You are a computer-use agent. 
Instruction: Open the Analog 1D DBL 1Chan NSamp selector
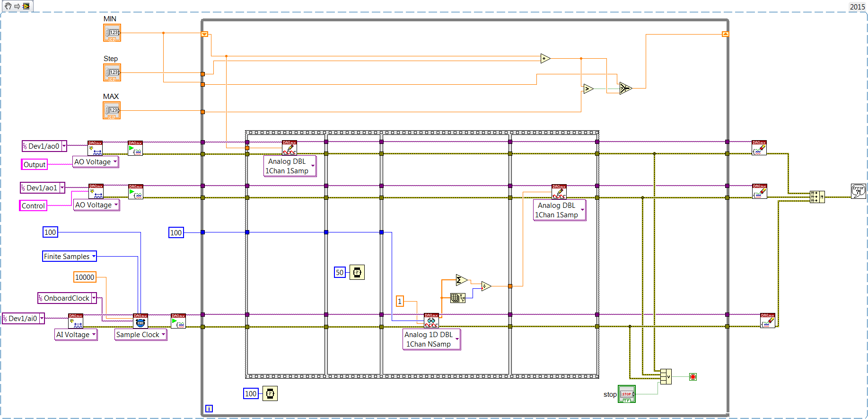point(431,339)
